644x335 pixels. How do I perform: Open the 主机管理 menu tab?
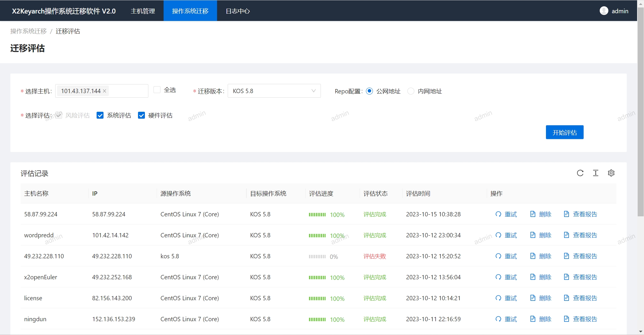point(143,11)
